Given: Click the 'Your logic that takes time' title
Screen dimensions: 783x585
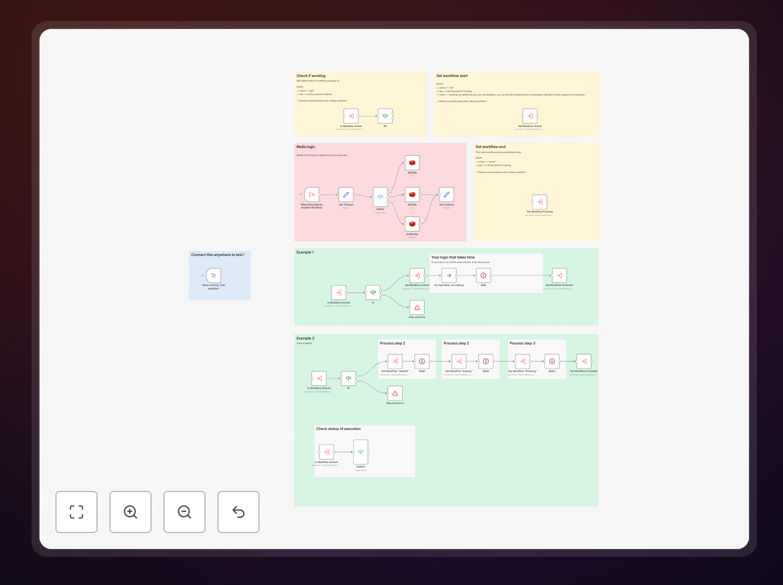Looking at the screenshot, I should (453, 257).
